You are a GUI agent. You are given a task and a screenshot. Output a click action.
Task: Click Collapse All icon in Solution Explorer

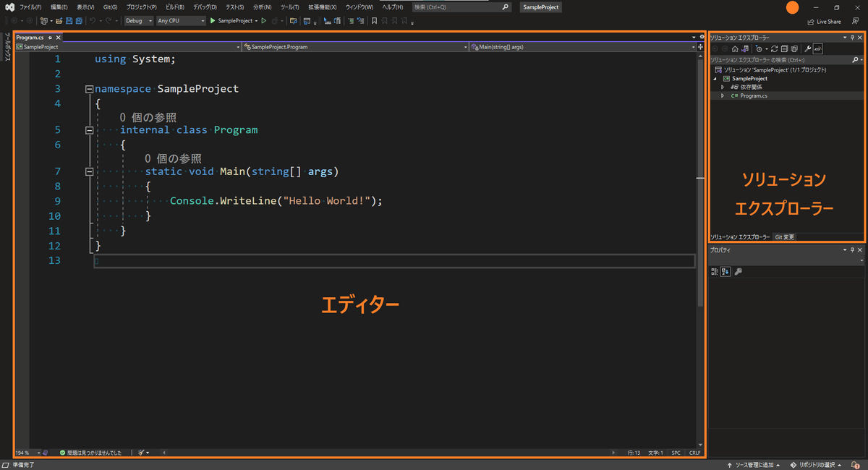[784, 48]
